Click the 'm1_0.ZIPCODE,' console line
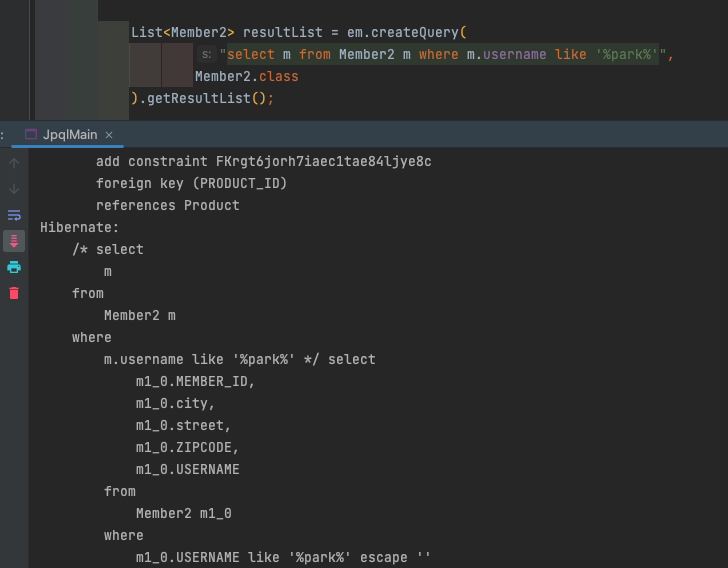Image resolution: width=728 pixels, height=568 pixels. (x=187, y=447)
